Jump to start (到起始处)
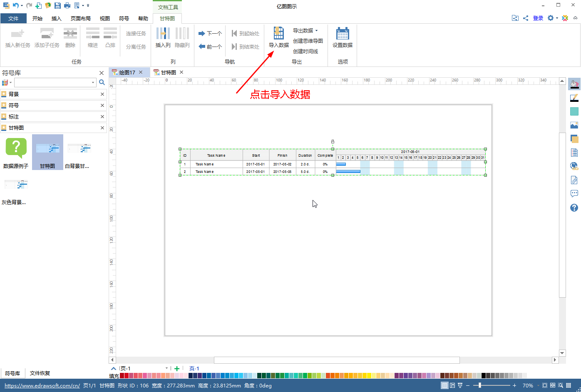 (x=246, y=33)
